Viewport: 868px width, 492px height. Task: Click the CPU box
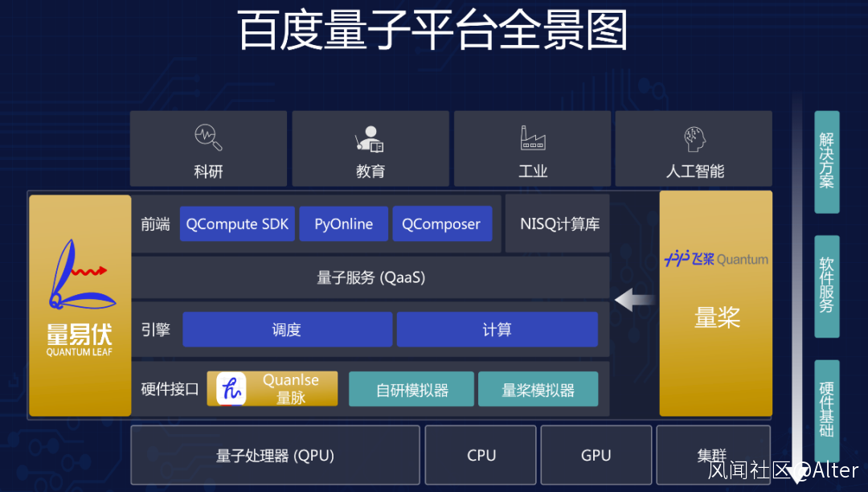coord(481,455)
